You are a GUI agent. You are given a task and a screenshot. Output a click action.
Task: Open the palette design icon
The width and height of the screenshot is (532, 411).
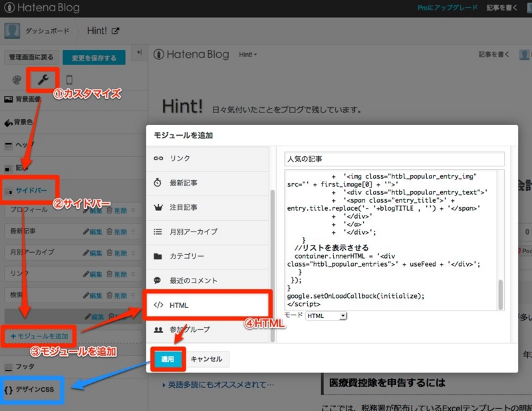(x=16, y=78)
